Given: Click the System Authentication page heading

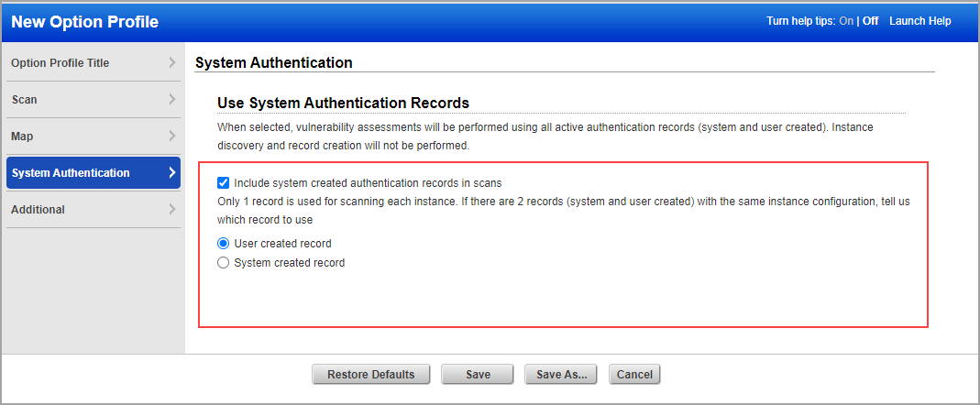Looking at the screenshot, I should [x=274, y=62].
